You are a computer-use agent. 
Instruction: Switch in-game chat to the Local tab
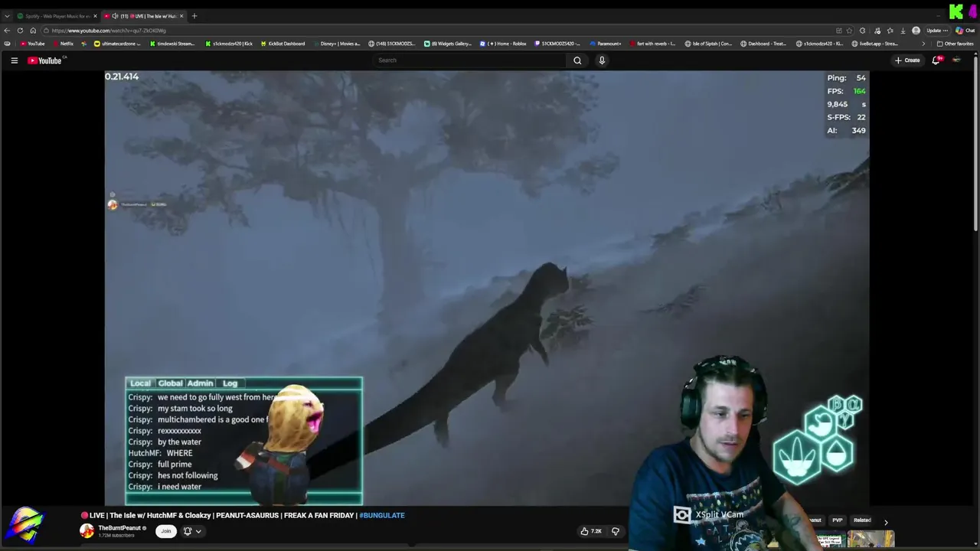(140, 383)
